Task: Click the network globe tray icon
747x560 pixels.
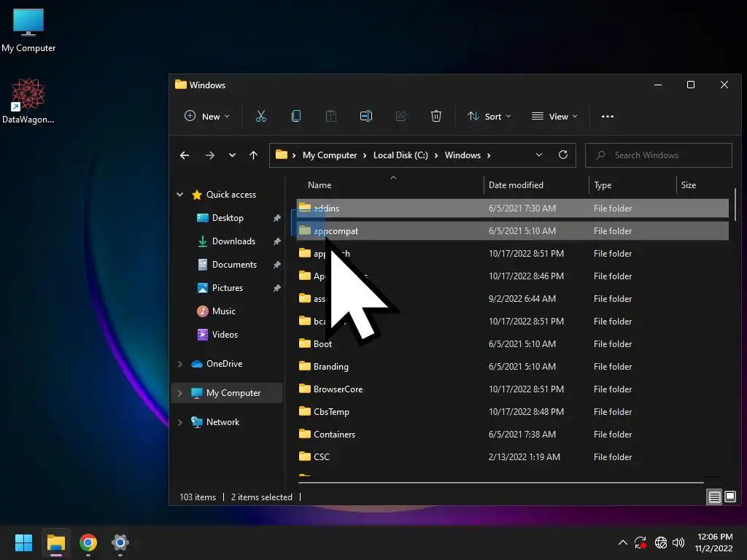Action: pos(660,542)
